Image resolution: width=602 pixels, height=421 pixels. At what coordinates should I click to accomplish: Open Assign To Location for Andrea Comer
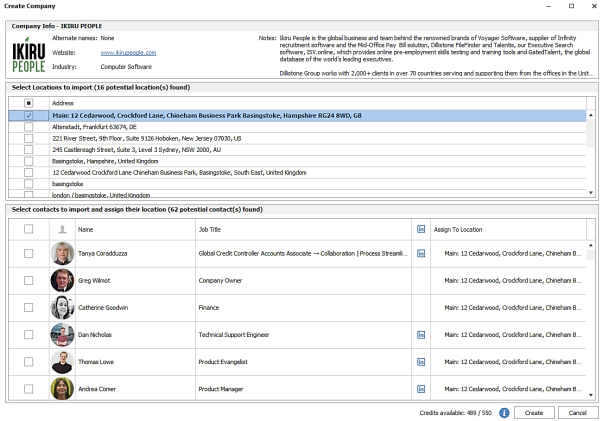tap(508, 389)
